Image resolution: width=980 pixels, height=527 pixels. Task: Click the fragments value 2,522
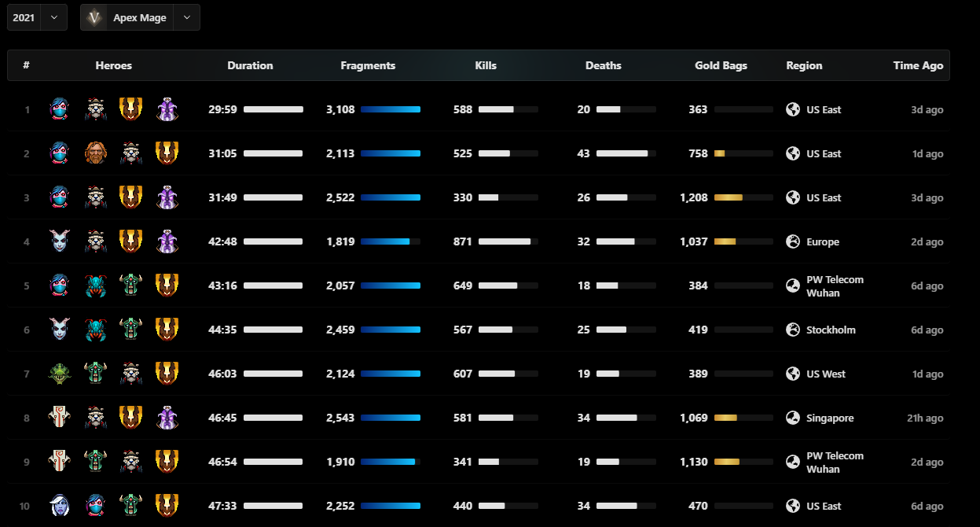point(340,197)
